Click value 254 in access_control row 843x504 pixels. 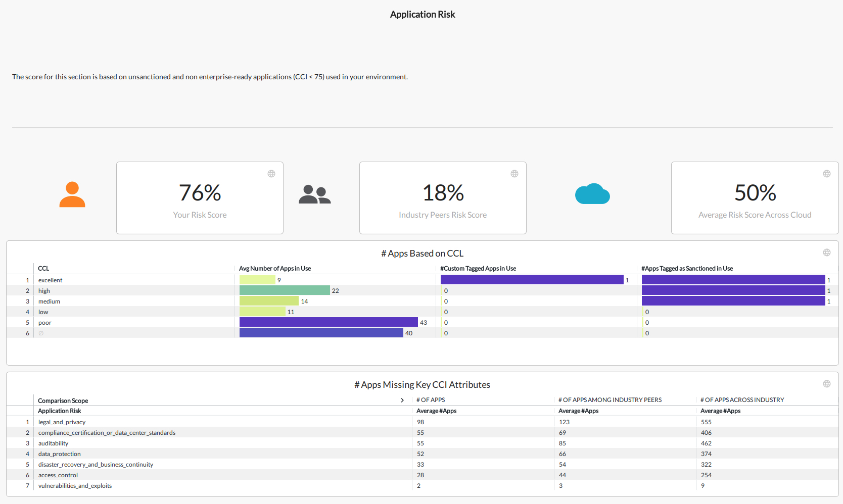click(706, 475)
